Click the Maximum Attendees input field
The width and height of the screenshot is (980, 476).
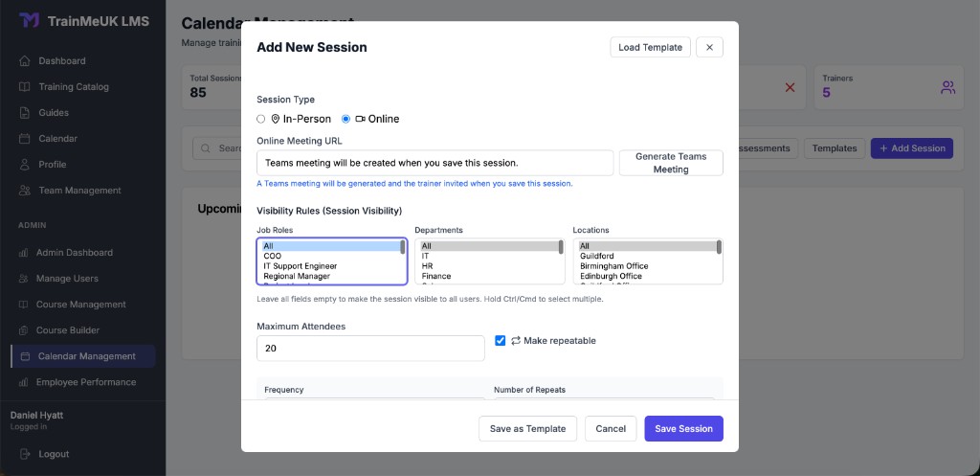point(370,349)
